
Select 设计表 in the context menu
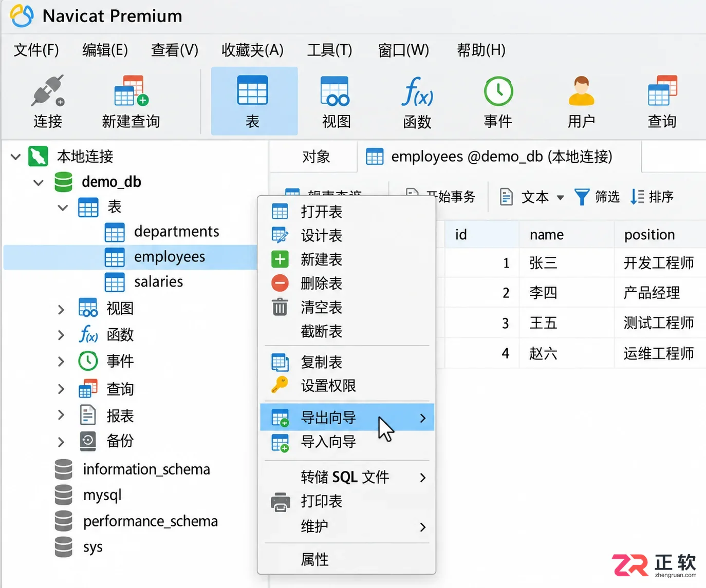click(347, 236)
